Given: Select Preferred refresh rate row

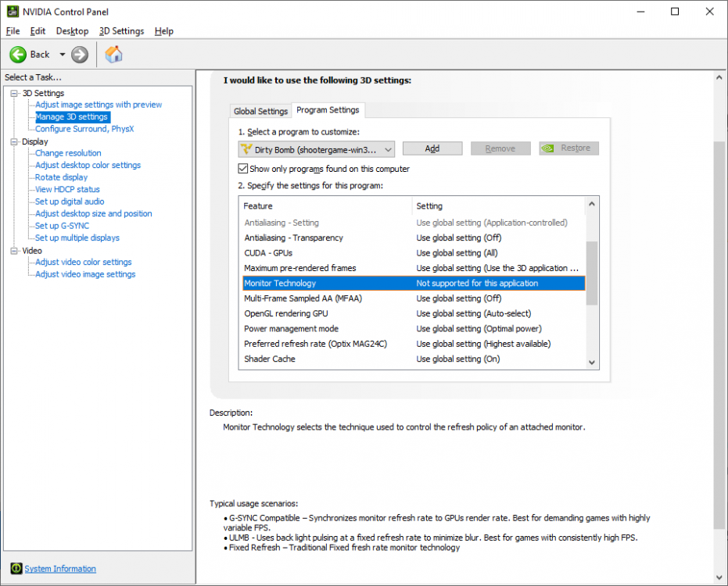Looking at the screenshot, I should (x=413, y=344).
